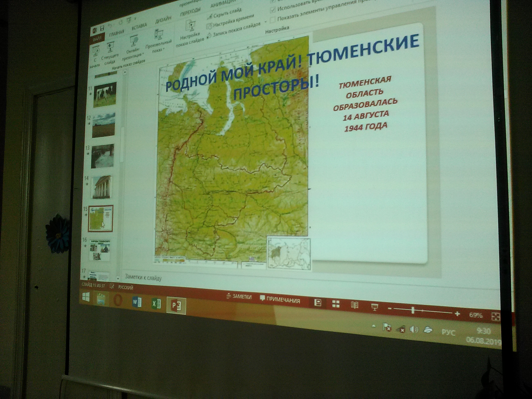Expand Запись показа слайдов dropdown arrow
The width and height of the screenshot is (532, 399).
click(266, 22)
